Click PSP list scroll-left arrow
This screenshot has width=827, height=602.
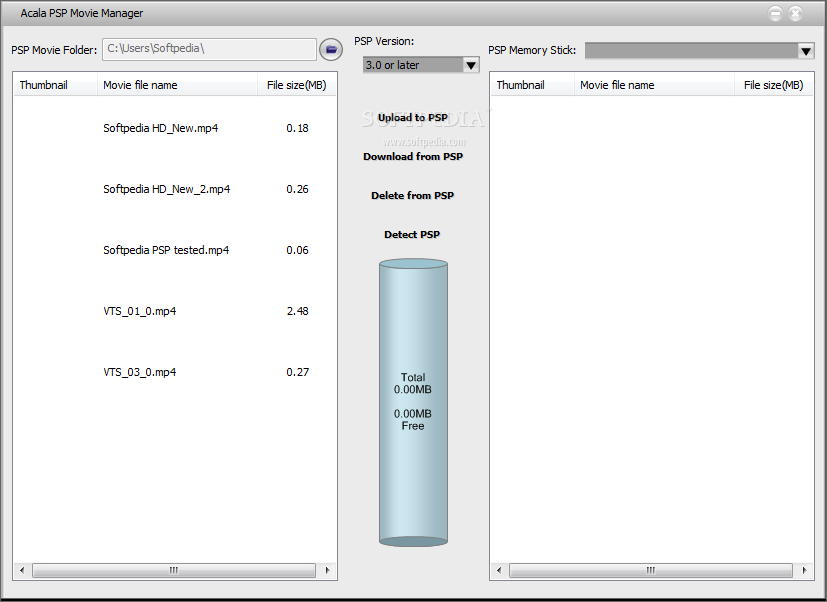pyautogui.click(x=499, y=570)
